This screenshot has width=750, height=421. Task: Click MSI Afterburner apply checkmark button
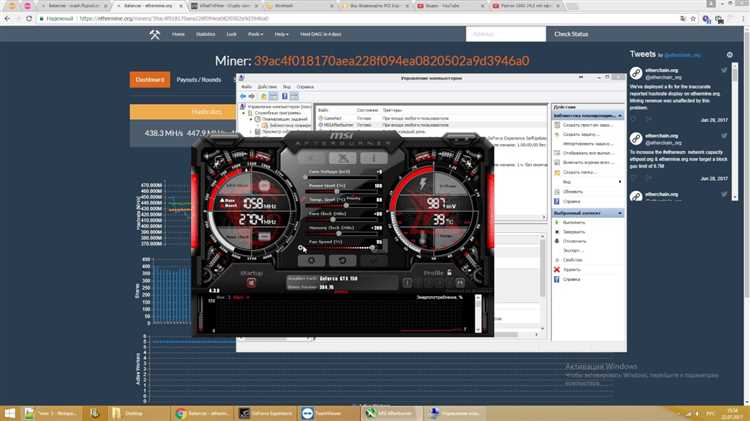click(x=373, y=261)
